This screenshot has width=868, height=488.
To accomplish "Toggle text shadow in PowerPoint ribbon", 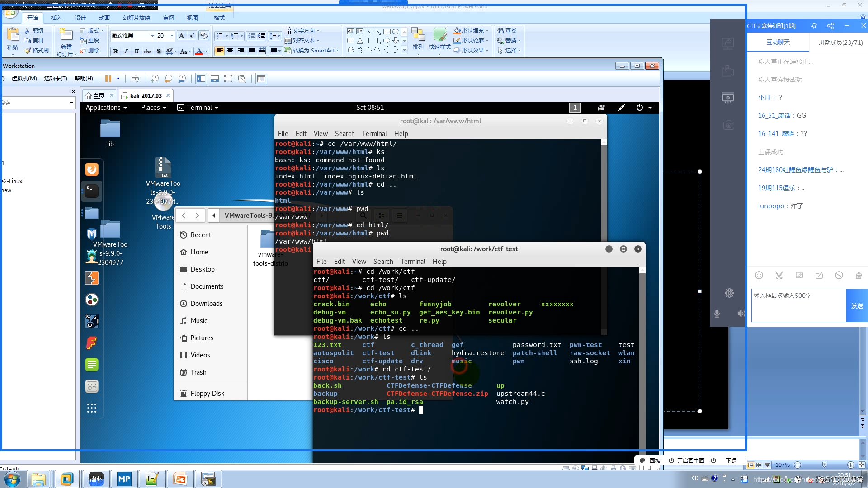I will [x=159, y=52].
